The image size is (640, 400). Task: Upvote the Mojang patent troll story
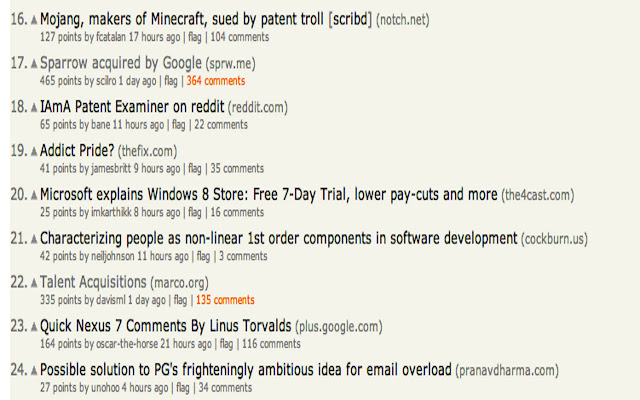pos(34,19)
